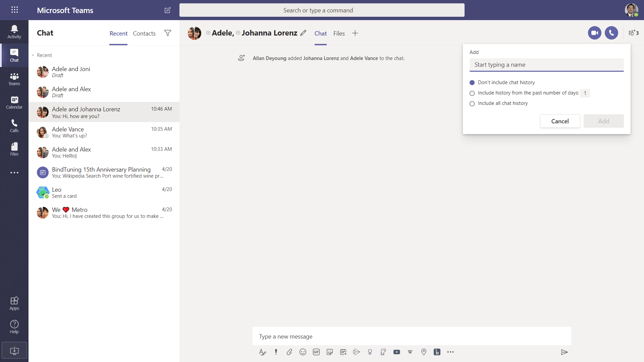This screenshot has width=644, height=362.
Task: Click the Add button in dialog
Action: click(603, 121)
